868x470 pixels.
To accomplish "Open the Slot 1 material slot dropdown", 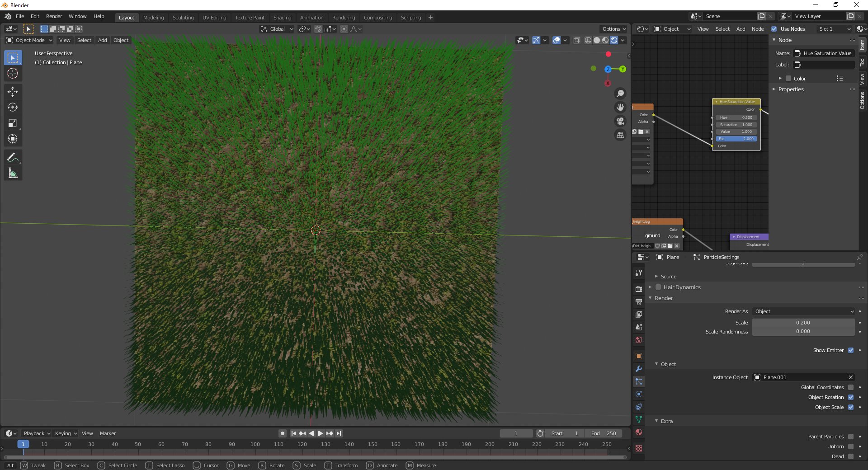I will click(x=835, y=29).
